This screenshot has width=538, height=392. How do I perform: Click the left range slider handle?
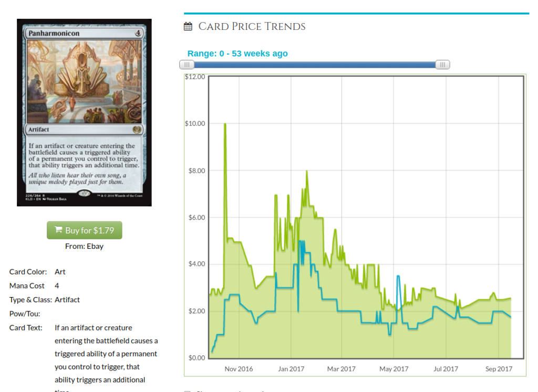pos(187,65)
